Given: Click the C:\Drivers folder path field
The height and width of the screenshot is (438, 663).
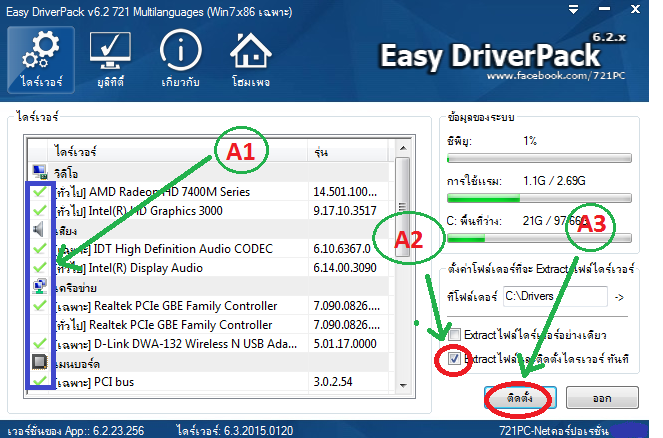Looking at the screenshot, I should [555, 296].
